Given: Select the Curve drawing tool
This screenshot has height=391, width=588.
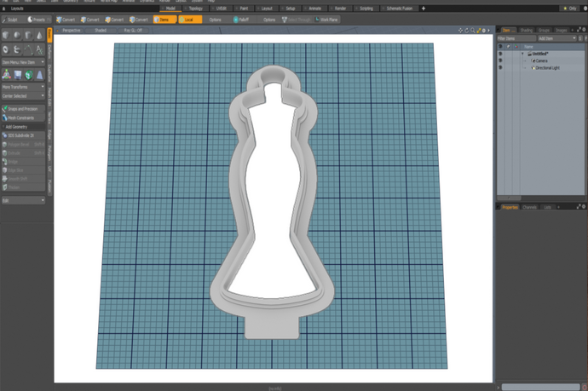Looking at the screenshot, I should 28,49.
